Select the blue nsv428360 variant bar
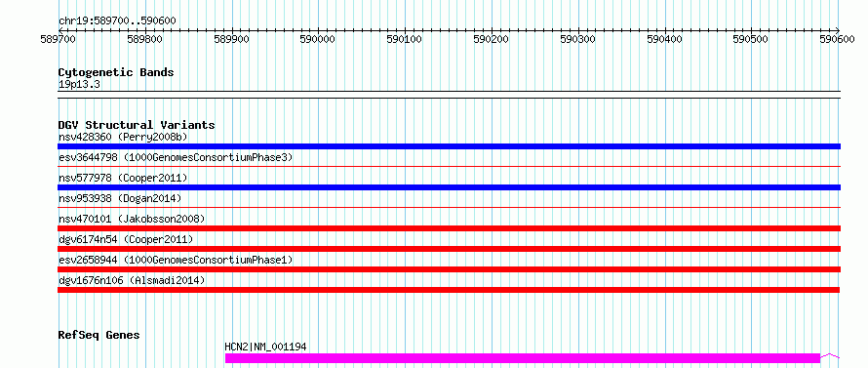868x368 pixels. (449, 146)
